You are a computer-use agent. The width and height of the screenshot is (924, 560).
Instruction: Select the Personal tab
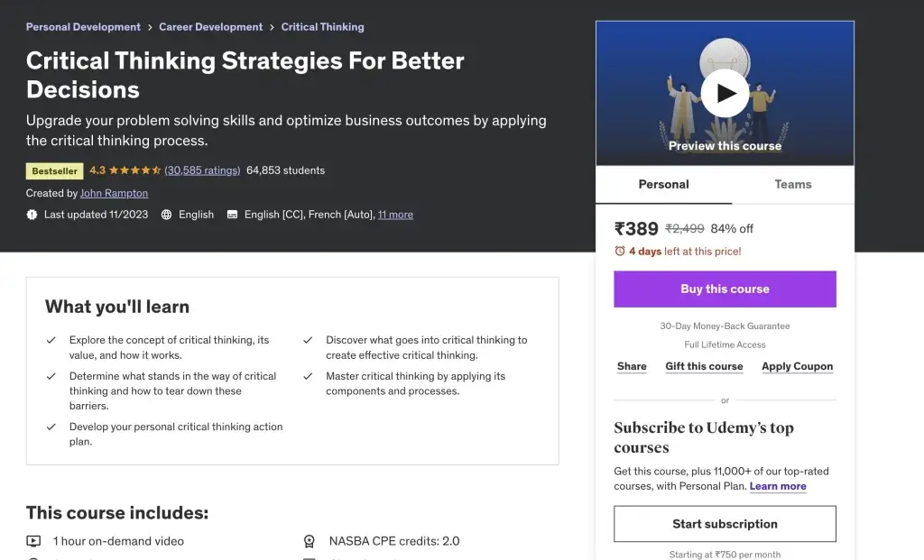pos(663,185)
